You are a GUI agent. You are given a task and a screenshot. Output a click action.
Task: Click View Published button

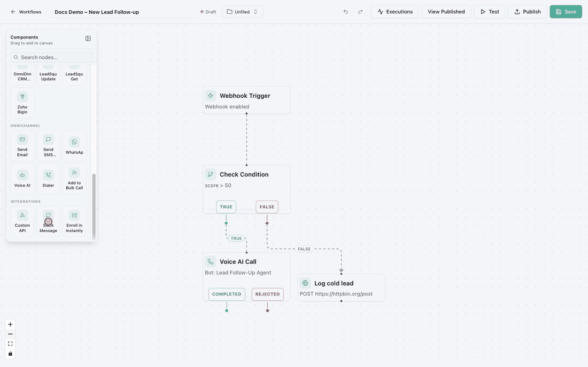446,12
